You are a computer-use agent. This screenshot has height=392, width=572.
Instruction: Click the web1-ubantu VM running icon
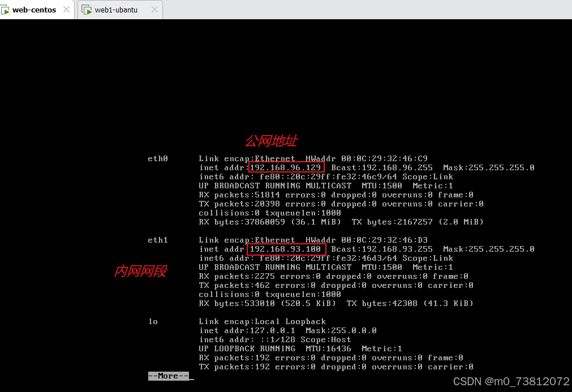click(87, 10)
